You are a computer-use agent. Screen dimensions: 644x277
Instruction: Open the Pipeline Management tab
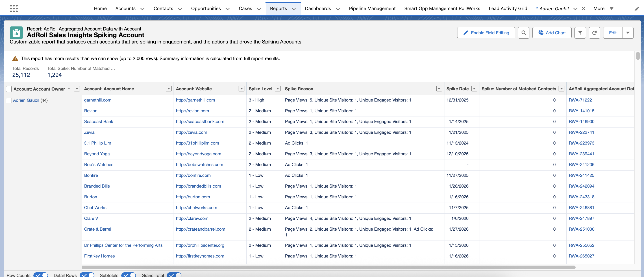coord(372,9)
